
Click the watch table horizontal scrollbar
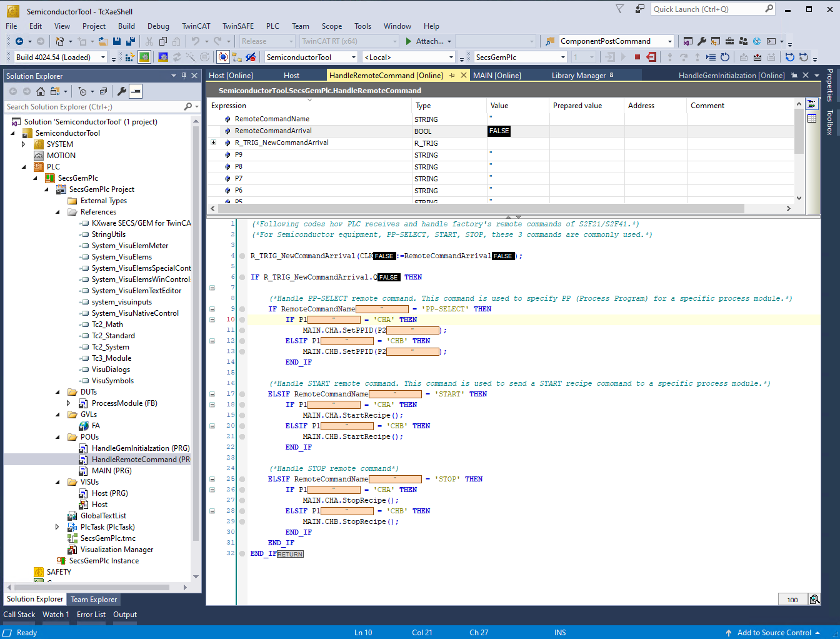[x=481, y=208]
